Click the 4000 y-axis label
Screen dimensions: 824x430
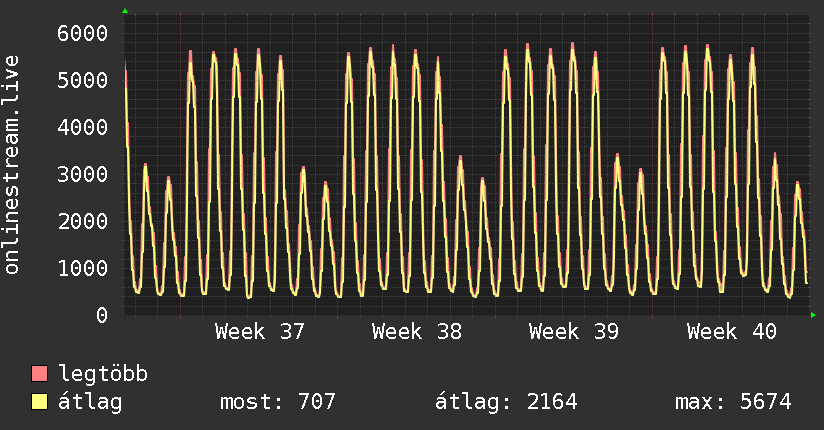tap(83, 127)
